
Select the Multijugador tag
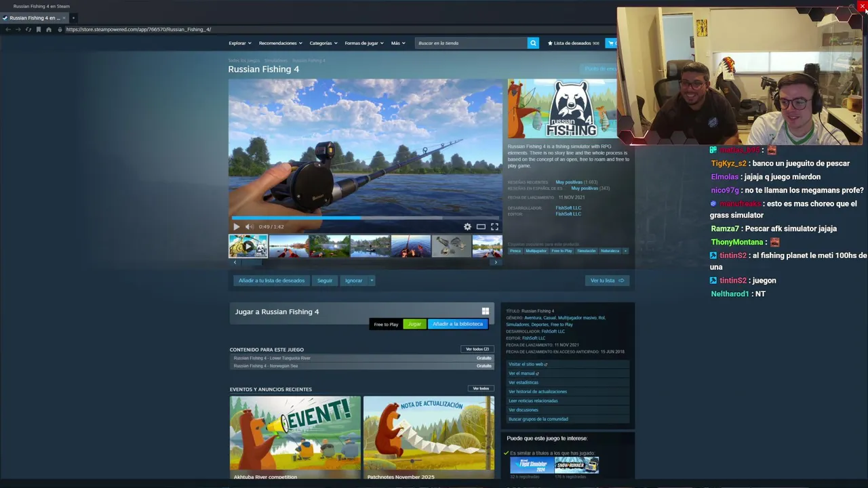click(536, 251)
